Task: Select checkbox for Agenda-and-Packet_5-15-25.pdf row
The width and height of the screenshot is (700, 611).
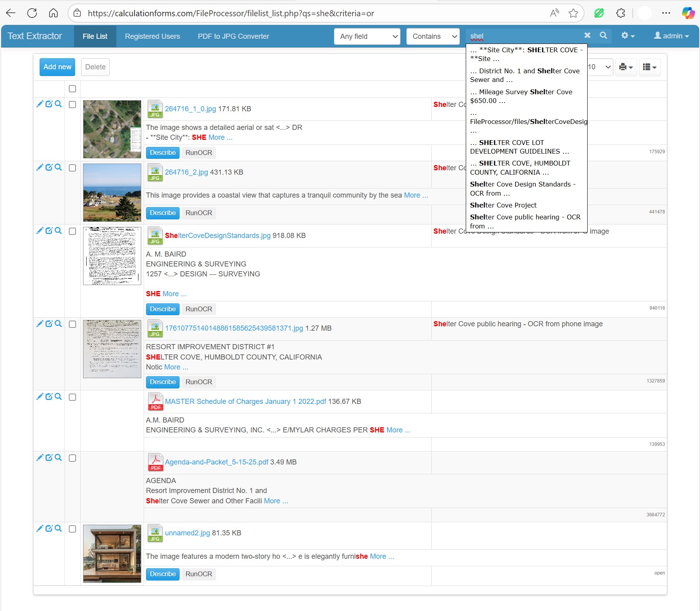Action: [72, 458]
